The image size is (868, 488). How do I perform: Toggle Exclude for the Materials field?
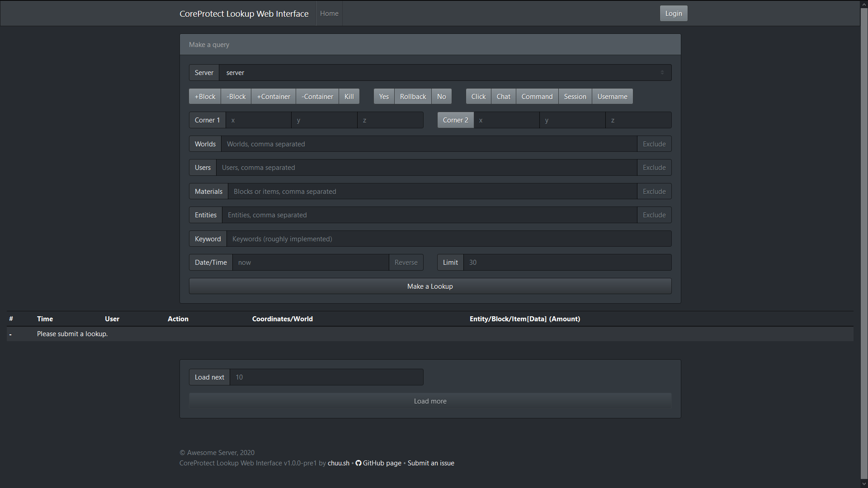[654, 192]
